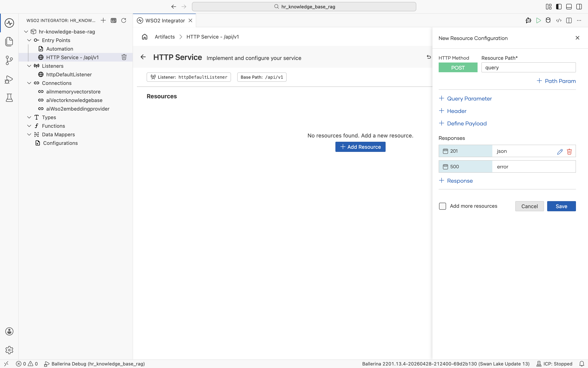Image resolution: width=588 pixels, height=368 pixels.
Task: Go to the home breadcrumb icon
Action: coord(145,37)
